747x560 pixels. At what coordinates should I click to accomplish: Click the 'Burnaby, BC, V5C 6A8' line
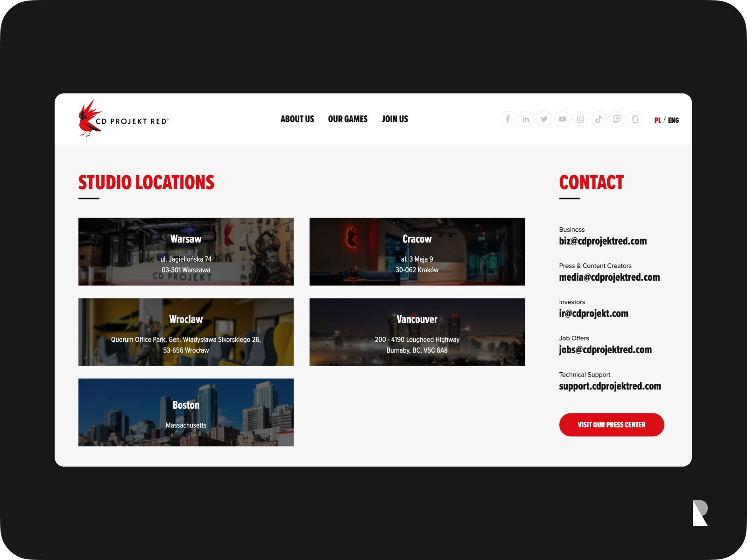[417, 350]
